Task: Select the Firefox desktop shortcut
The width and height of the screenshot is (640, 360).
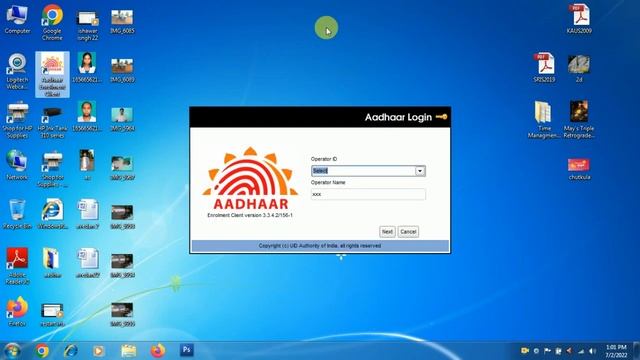Action: 17,312
